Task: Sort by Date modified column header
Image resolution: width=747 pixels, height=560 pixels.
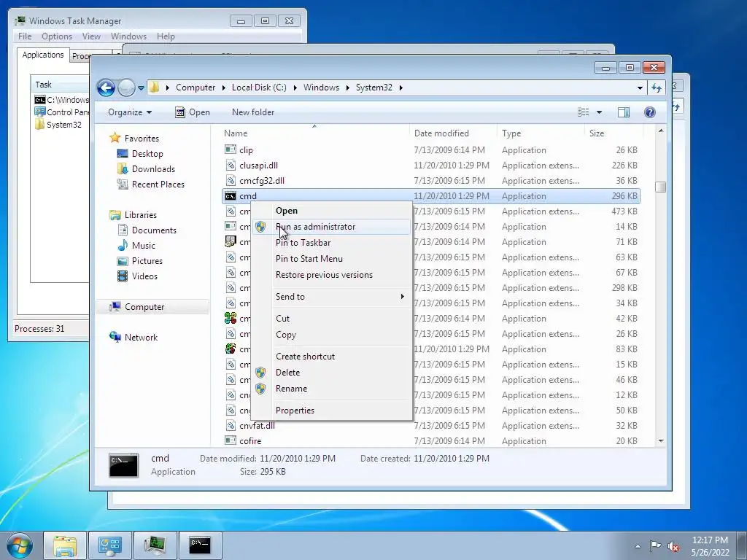Action: [x=452, y=133]
